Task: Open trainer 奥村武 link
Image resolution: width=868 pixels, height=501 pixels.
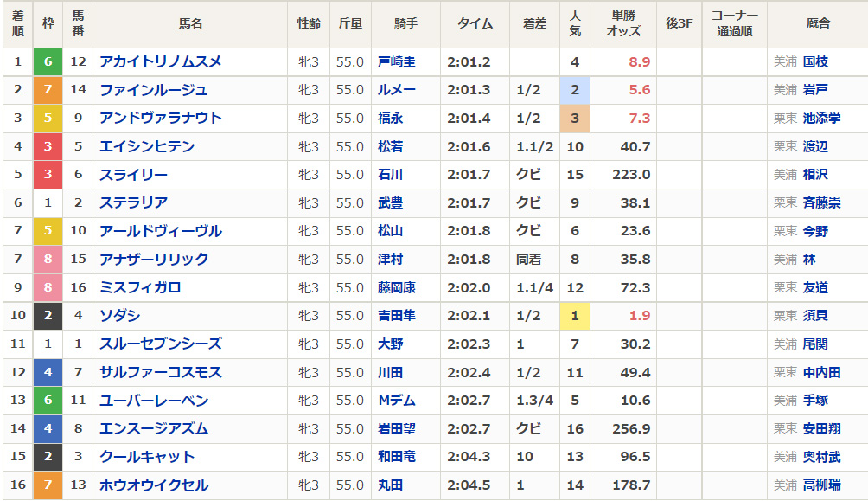Action: pos(822,457)
